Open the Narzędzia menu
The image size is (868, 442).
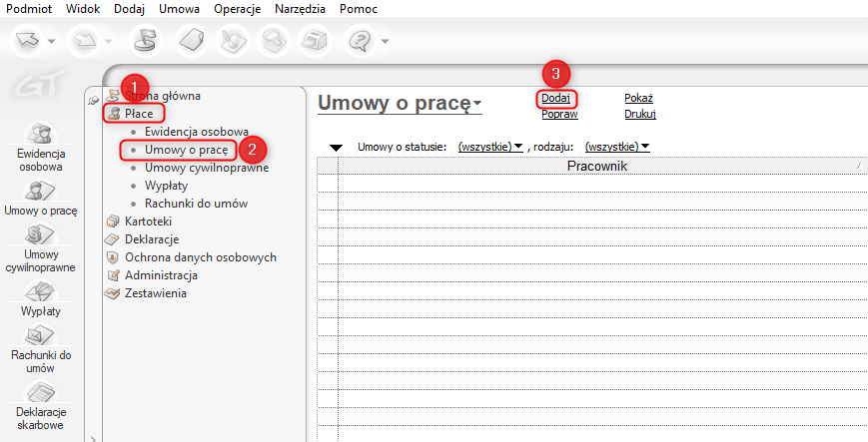[300, 9]
